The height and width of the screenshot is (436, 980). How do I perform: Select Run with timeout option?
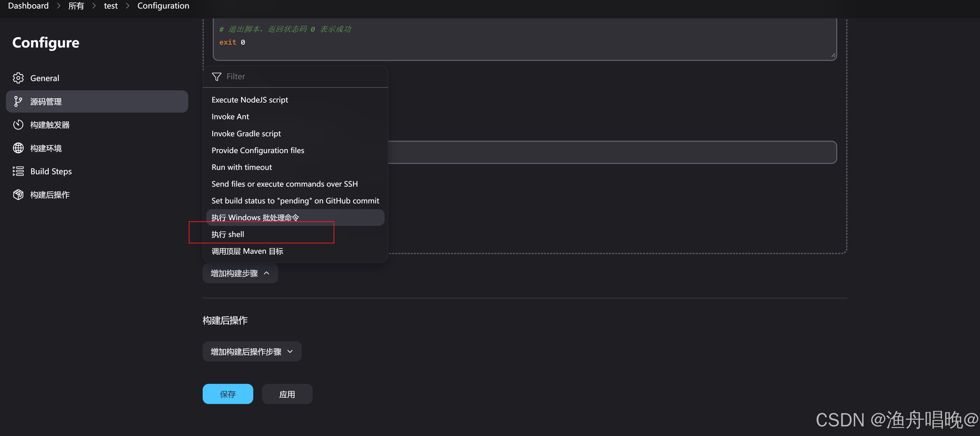(x=295, y=167)
